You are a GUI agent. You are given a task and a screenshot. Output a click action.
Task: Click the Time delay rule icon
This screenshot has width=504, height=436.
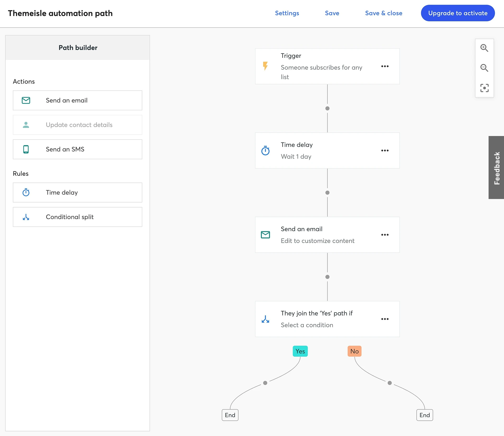pyautogui.click(x=26, y=192)
